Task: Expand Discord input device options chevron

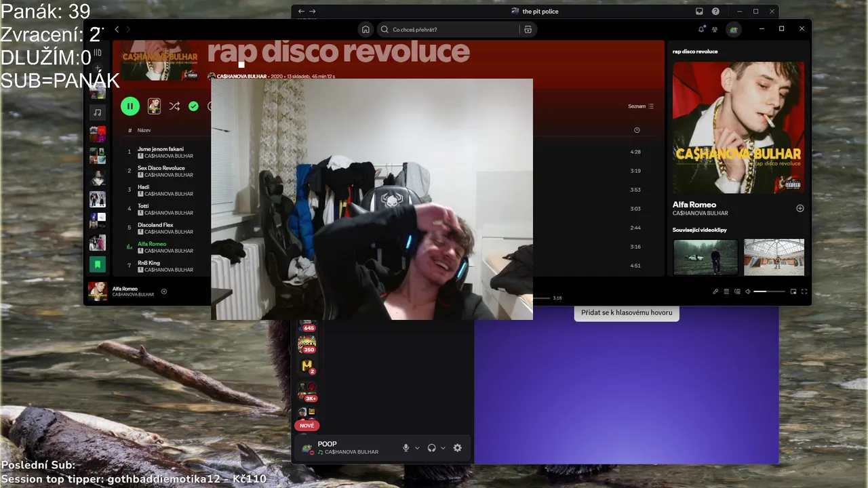Action: (417, 448)
